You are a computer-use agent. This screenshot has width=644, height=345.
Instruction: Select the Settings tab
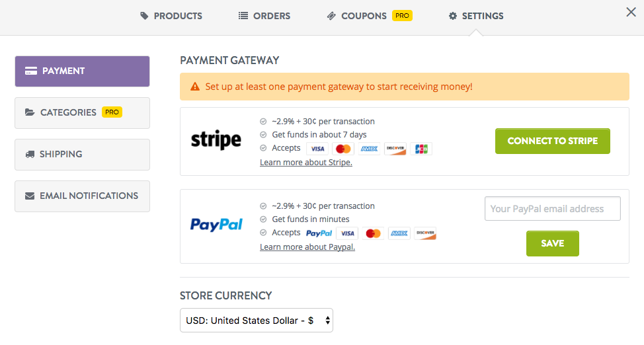(476, 16)
